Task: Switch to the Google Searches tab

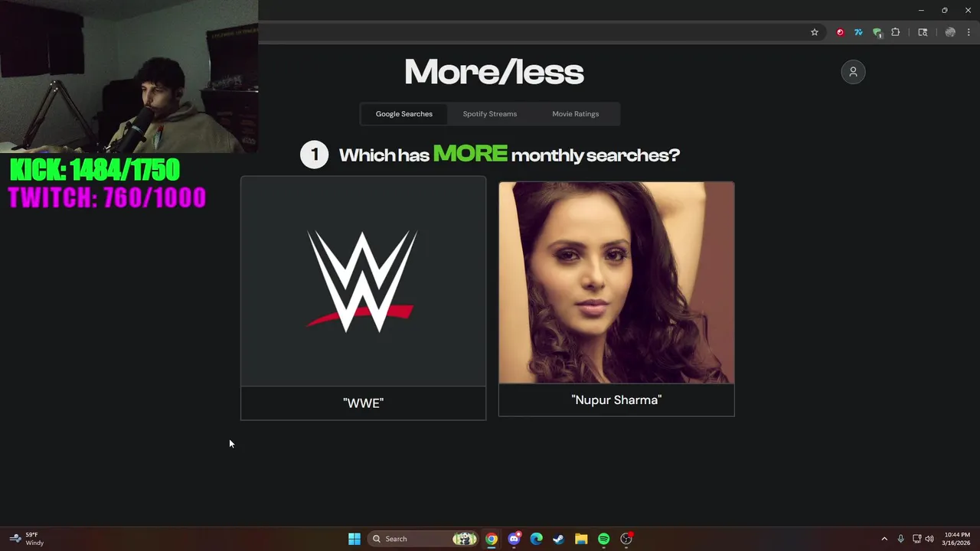Action: [x=404, y=114]
